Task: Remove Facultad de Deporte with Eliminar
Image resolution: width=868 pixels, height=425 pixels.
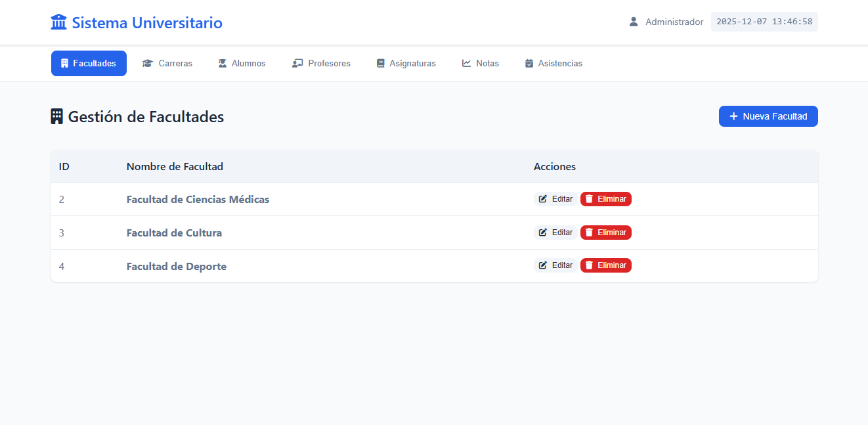Action: tap(605, 265)
